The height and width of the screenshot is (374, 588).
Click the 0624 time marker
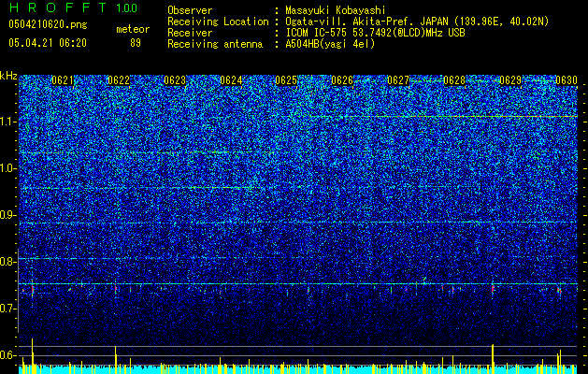[x=231, y=80]
